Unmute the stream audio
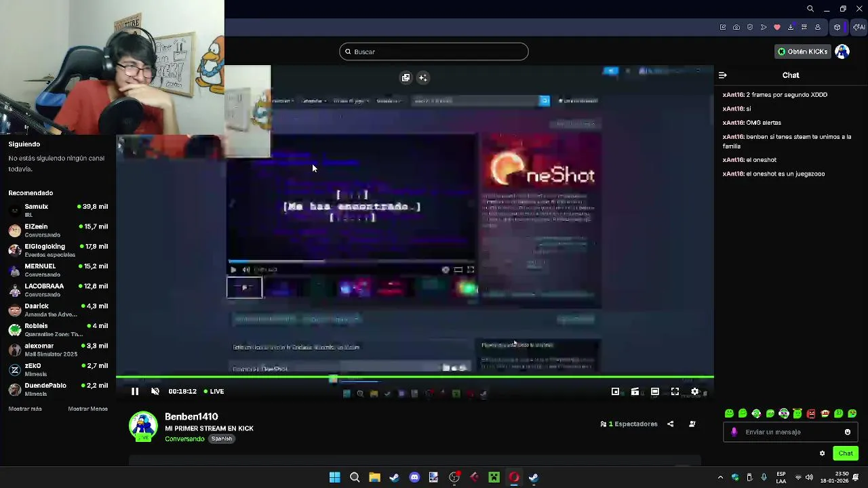 click(155, 391)
